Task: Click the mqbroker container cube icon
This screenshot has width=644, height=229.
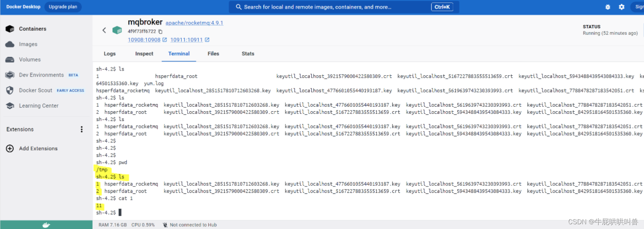Action: pos(117,30)
